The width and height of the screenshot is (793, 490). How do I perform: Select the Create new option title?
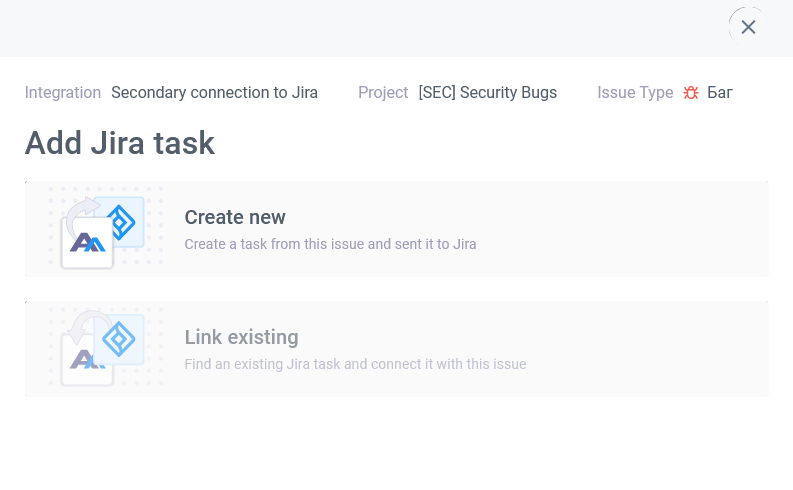235,217
